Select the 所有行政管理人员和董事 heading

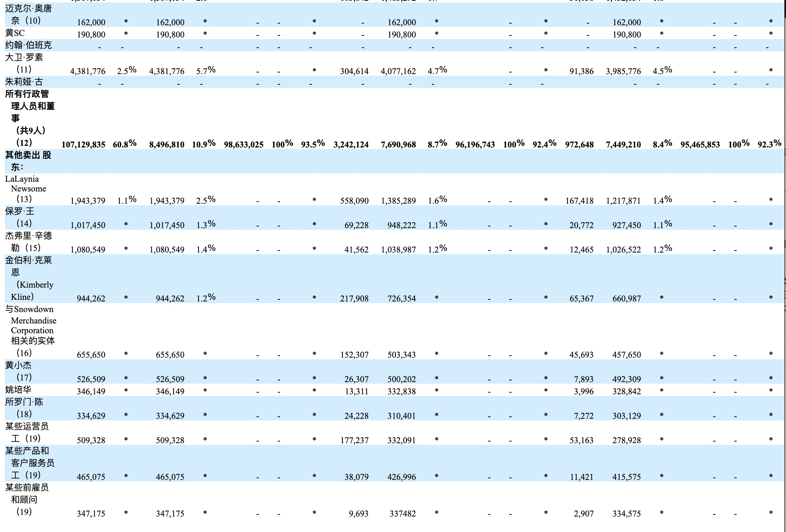(30, 118)
